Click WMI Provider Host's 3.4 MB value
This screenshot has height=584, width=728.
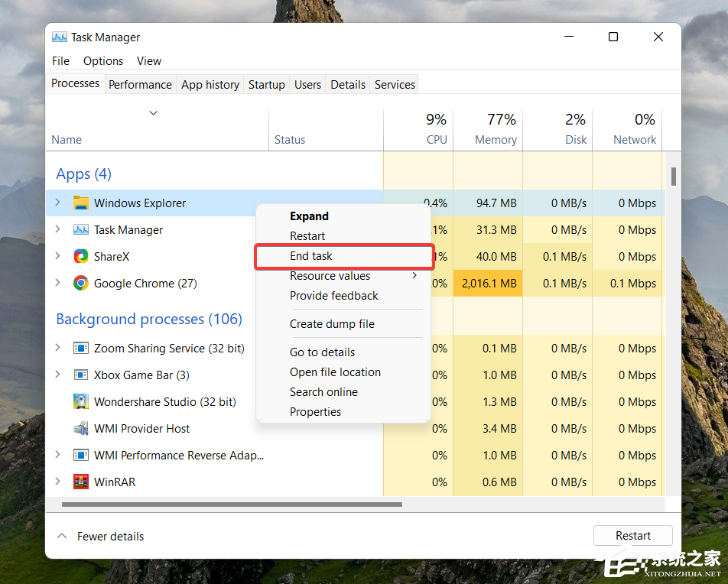coord(499,429)
